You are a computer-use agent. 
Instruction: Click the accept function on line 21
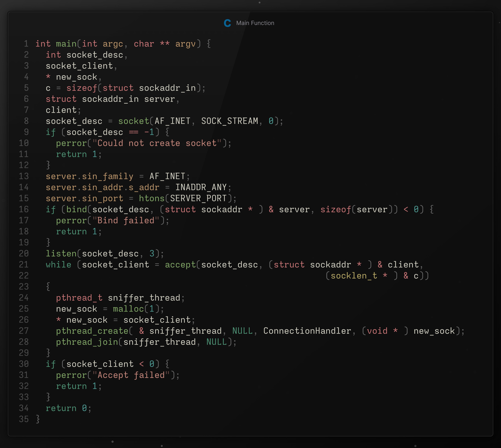(x=180, y=265)
